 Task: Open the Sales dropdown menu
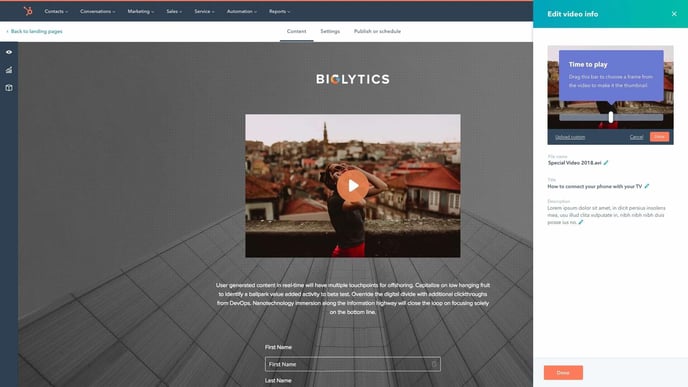[x=174, y=11]
